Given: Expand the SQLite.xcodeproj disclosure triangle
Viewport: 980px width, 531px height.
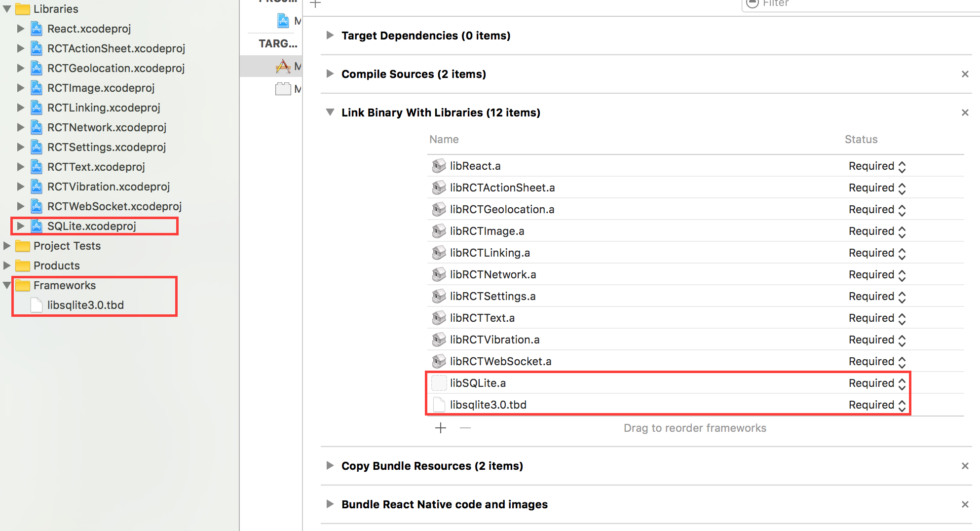Looking at the screenshot, I should tap(20, 226).
